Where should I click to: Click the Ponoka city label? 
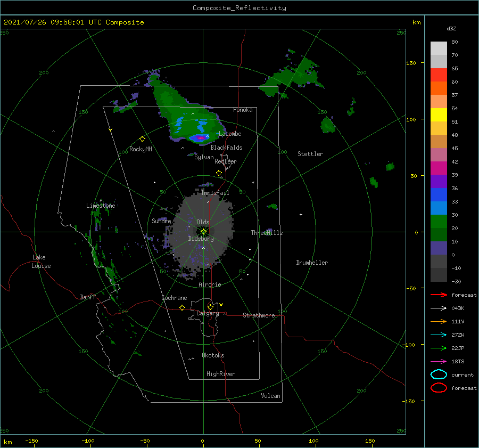pyautogui.click(x=243, y=110)
